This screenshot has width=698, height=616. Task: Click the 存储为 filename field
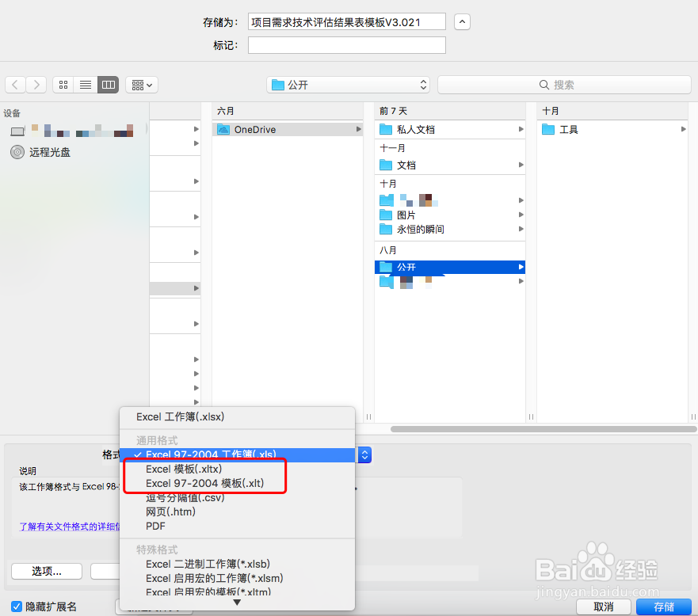pos(347,22)
